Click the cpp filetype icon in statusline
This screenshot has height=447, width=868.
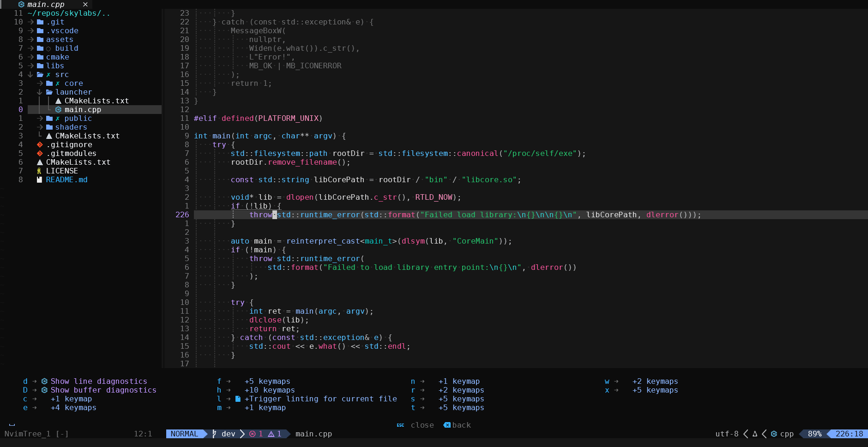click(x=774, y=434)
